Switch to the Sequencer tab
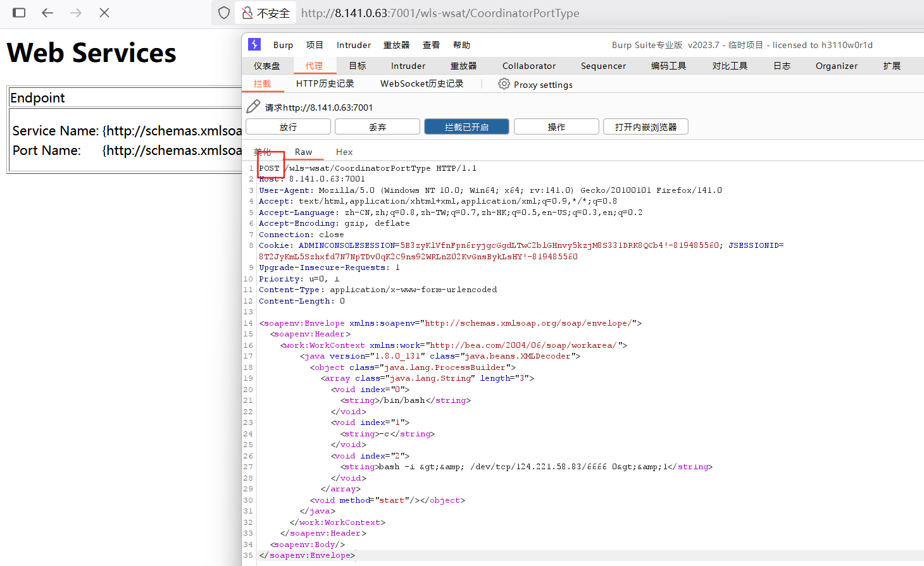The height and width of the screenshot is (566, 924). click(603, 66)
